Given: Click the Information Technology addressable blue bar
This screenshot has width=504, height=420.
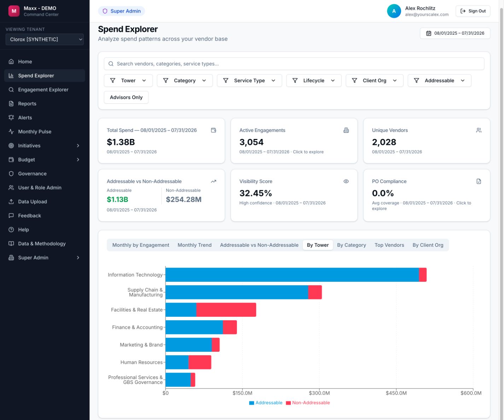Looking at the screenshot, I should (x=292, y=275).
